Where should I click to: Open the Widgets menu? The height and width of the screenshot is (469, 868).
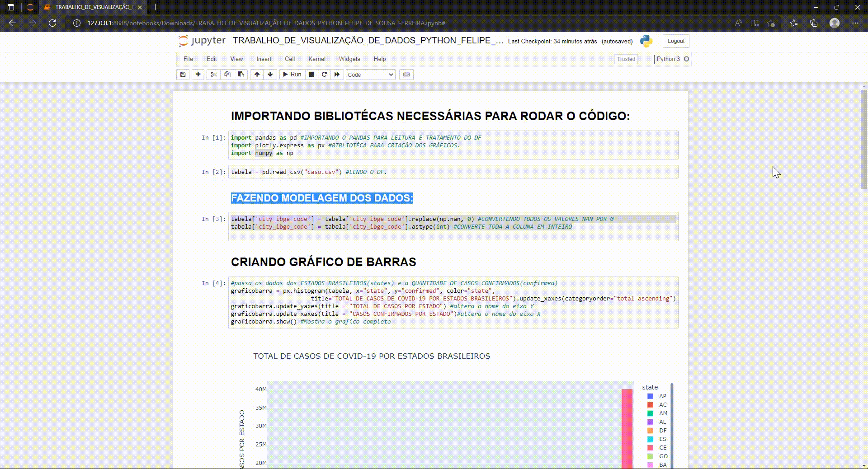pyautogui.click(x=349, y=59)
